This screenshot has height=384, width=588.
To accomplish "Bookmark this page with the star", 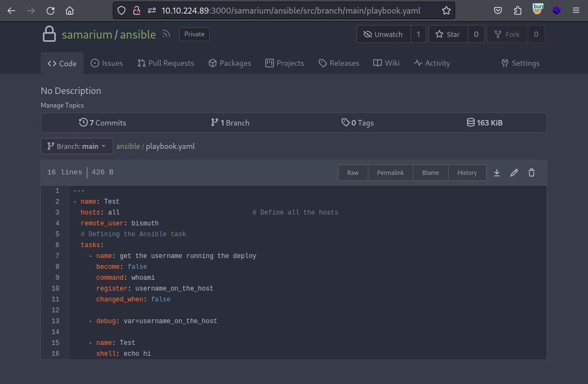I will pos(446,10).
